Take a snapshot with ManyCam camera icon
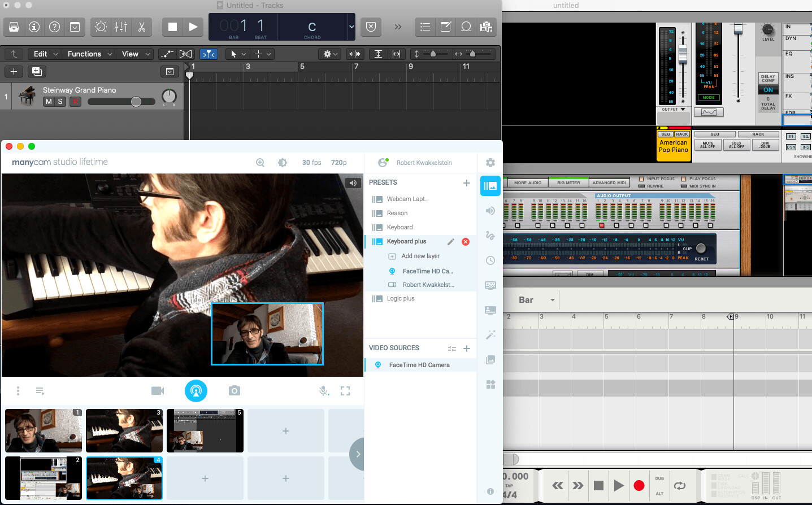The image size is (812, 505). point(235,390)
